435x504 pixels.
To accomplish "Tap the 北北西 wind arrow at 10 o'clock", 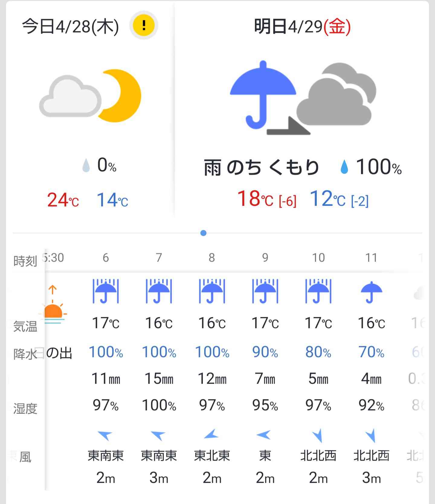I will pyautogui.click(x=318, y=435).
